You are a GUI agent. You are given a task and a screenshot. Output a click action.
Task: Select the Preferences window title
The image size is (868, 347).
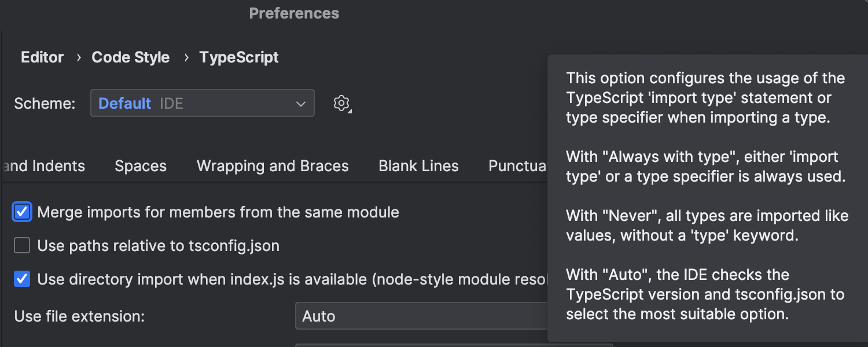[x=294, y=13]
